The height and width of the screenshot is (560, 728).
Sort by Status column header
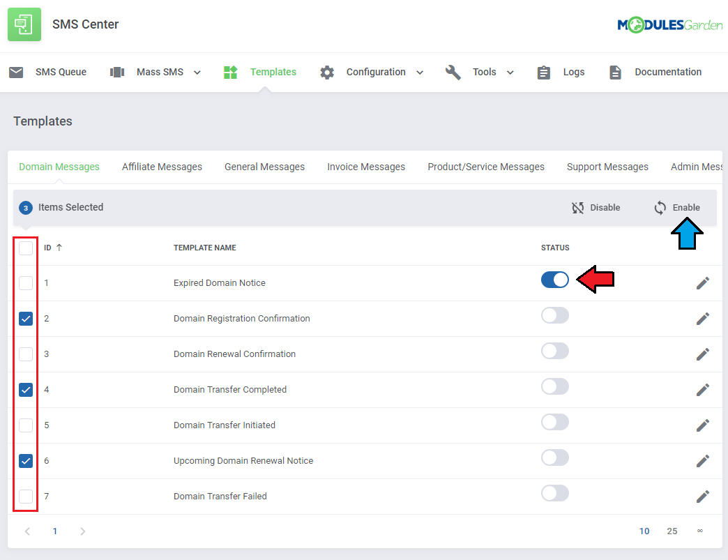coord(555,248)
